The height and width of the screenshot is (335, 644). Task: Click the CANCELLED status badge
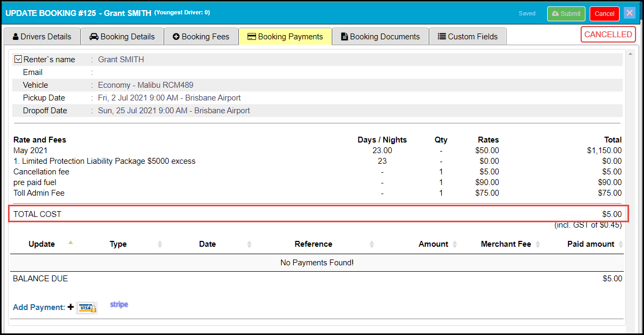(x=608, y=35)
